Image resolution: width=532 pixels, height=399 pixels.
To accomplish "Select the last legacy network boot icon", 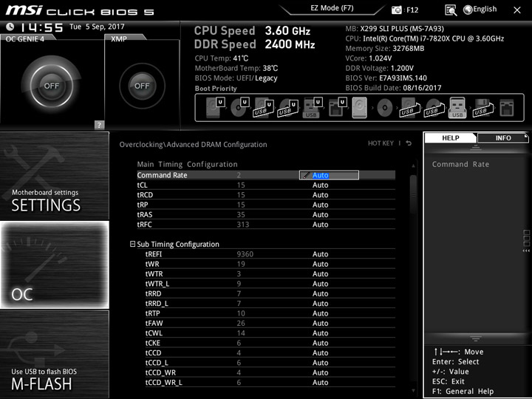I will (507, 108).
